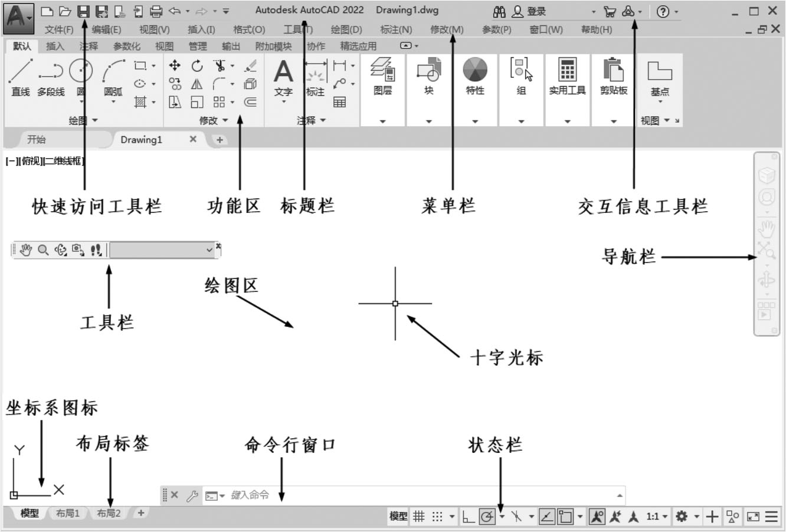
Task: Select the Move tool in Modify panel
Action: click(x=175, y=65)
